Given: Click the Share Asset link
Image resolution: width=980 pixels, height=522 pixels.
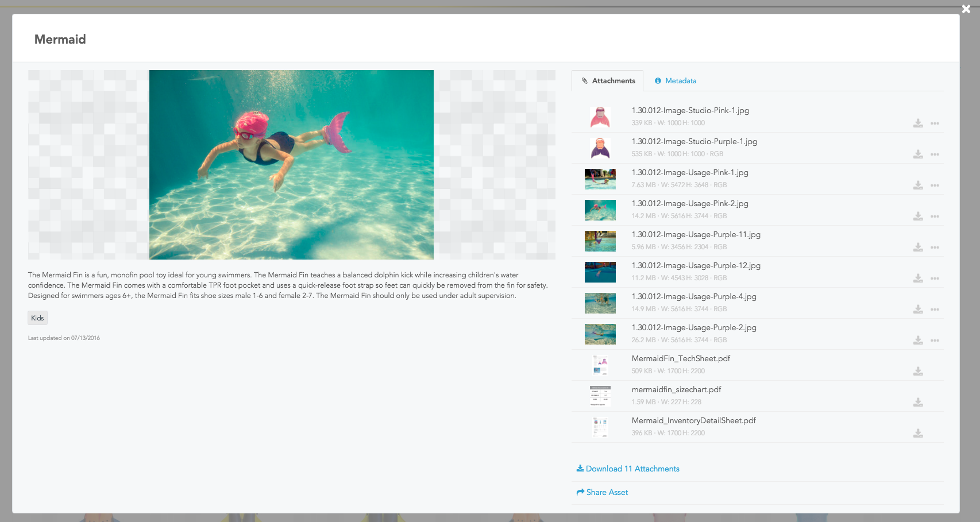Looking at the screenshot, I should click(x=602, y=492).
